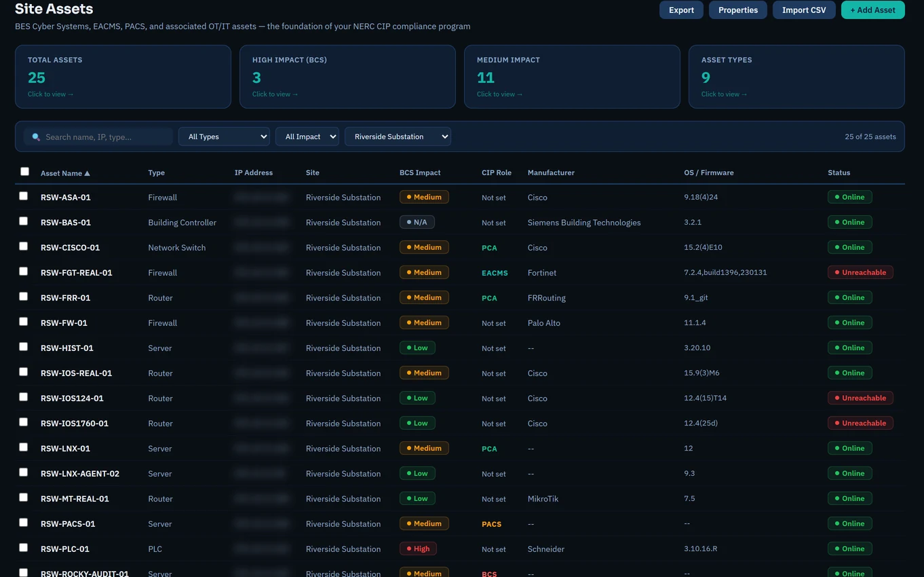Open asset RSW-PACS-01
The height and width of the screenshot is (577, 924).
tap(68, 524)
